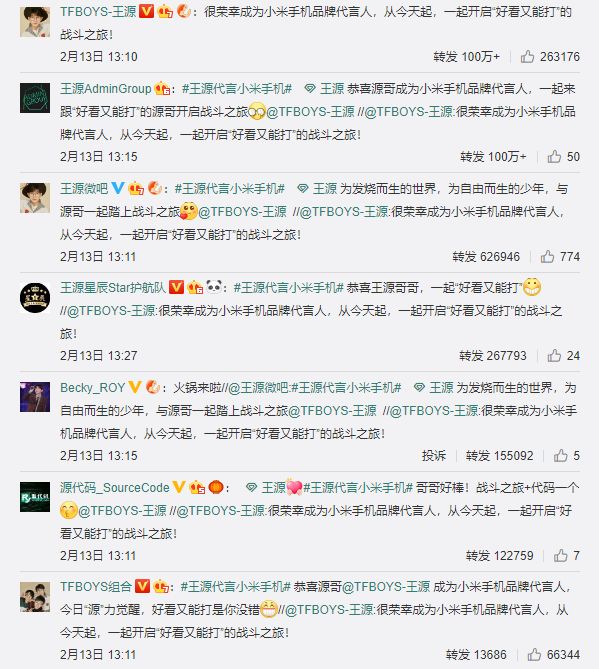The image size is (599, 669).
Task: Click orange V verified badge beside TFBOYS-王源
Action: [147, 11]
